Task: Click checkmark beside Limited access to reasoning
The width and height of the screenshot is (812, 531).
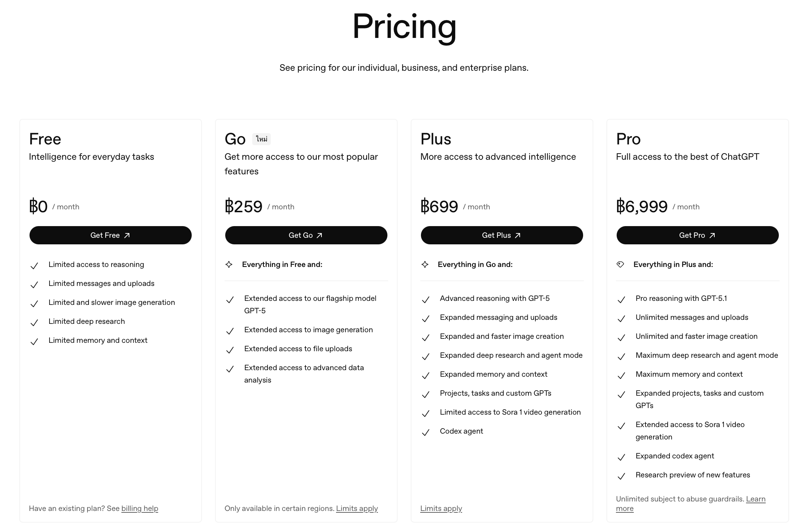Action: [34, 265]
